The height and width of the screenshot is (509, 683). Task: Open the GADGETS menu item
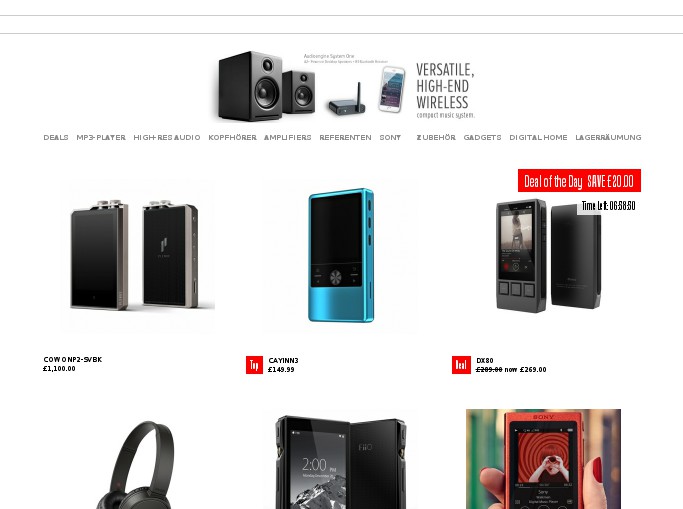(x=482, y=138)
